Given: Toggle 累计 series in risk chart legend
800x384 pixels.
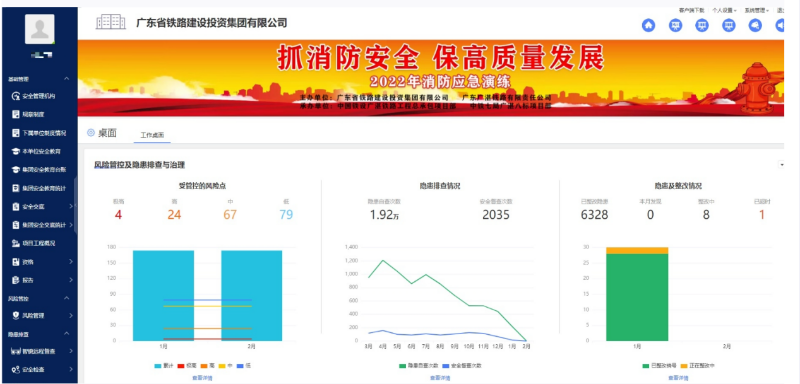Looking at the screenshot, I should 164,366.
